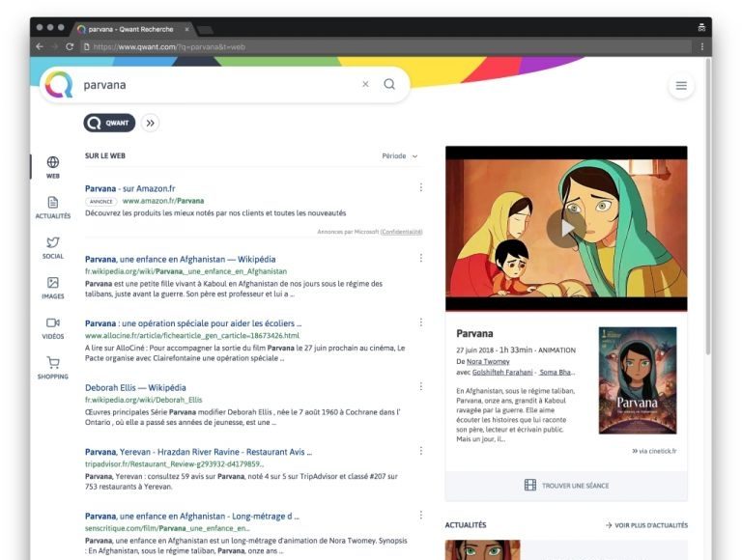Click the fr.wikipedia.org Deborah_Ellis green URL
Screen dimensions: 742x560
point(143,400)
